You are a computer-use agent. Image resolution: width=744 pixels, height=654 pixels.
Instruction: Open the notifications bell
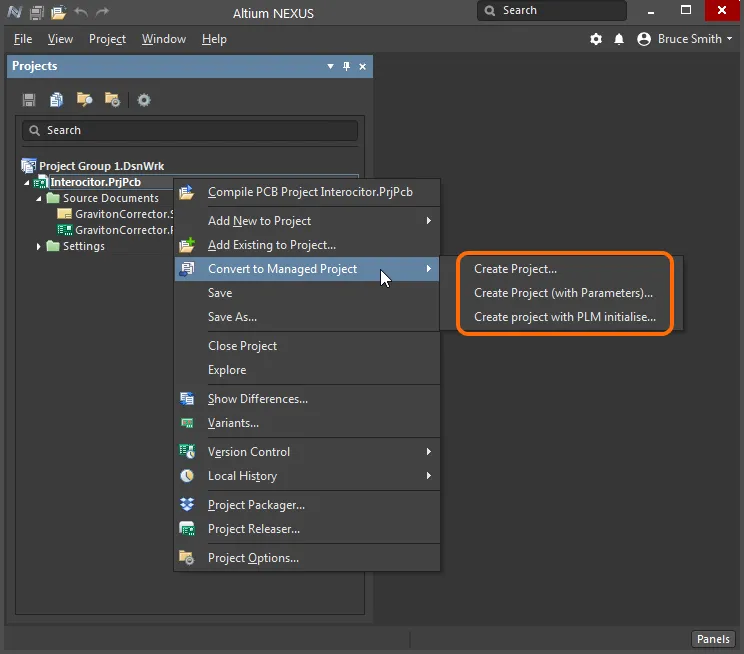coord(619,39)
